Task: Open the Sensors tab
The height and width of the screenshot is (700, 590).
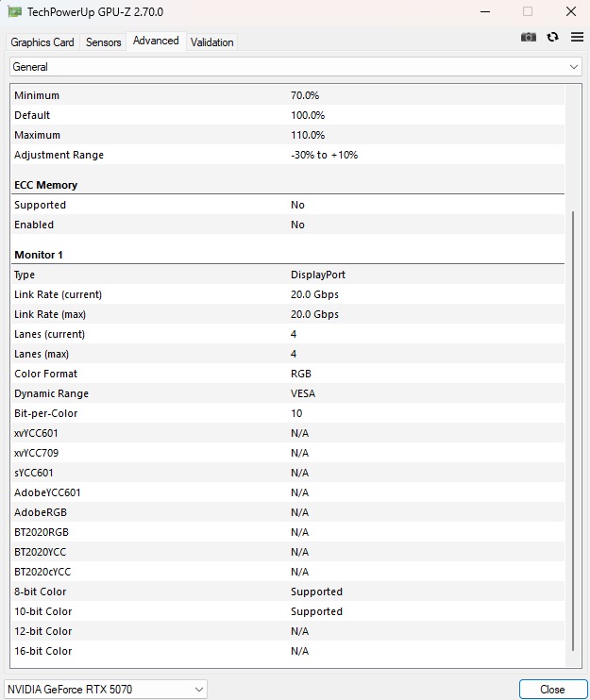Action: pyautogui.click(x=103, y=42)
